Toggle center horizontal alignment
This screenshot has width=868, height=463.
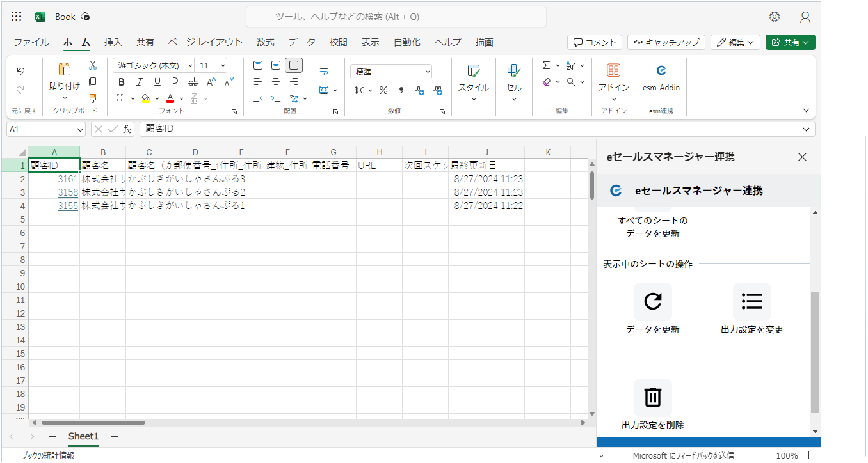click(276, 82)
